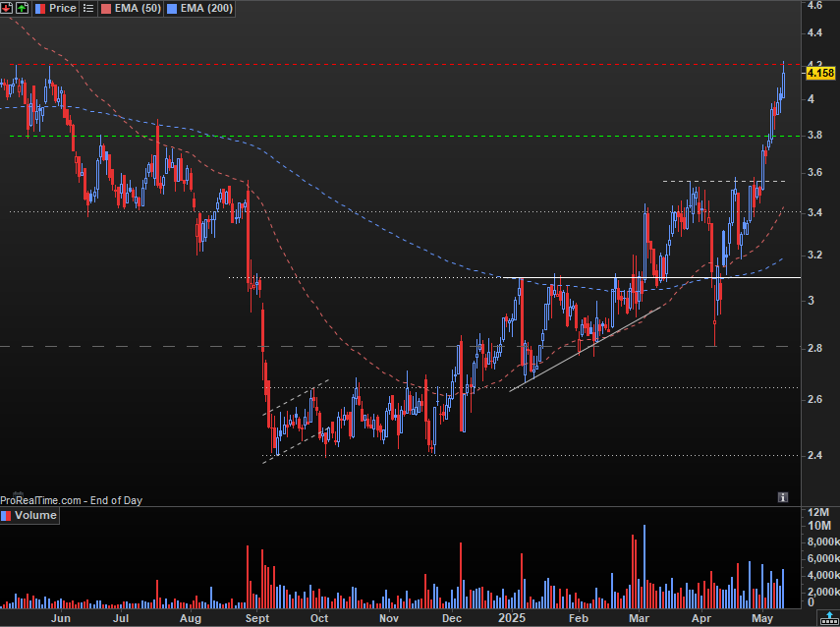Image resolution: width=840 pixels, height=627 pixels.
Task: Click the 12M volume scale label
Action: click(x=818, y=512)
